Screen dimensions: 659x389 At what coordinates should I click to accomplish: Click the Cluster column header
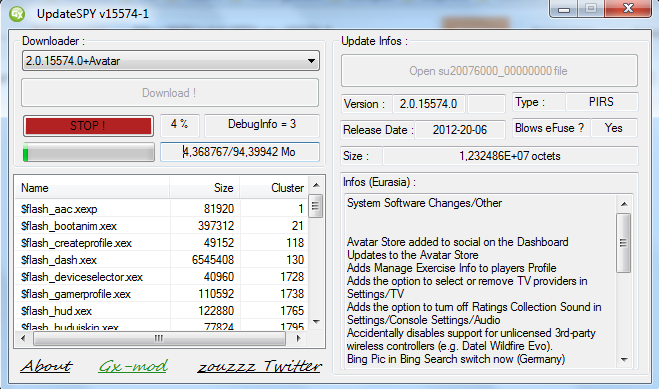click(x=274, y=188)
